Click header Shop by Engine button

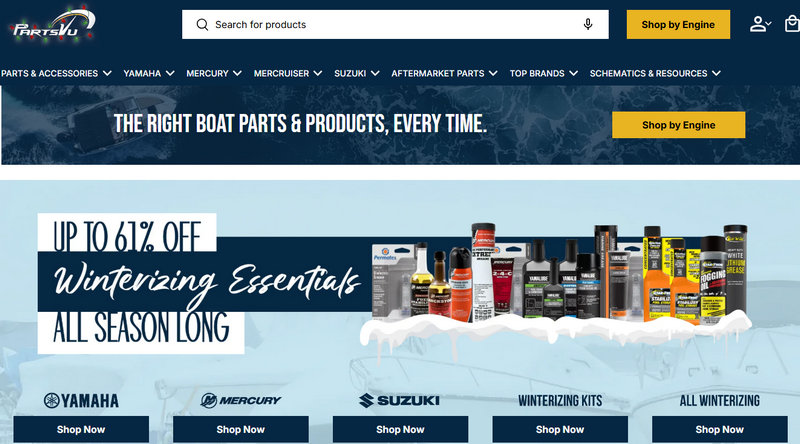tap(678, 24)
